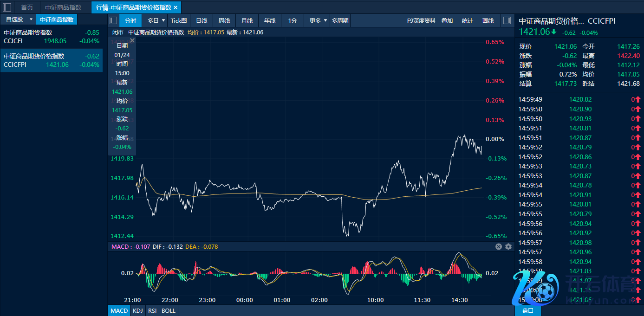
Task: Toggle the left sidebar panel icon
Action: point(7,7)
